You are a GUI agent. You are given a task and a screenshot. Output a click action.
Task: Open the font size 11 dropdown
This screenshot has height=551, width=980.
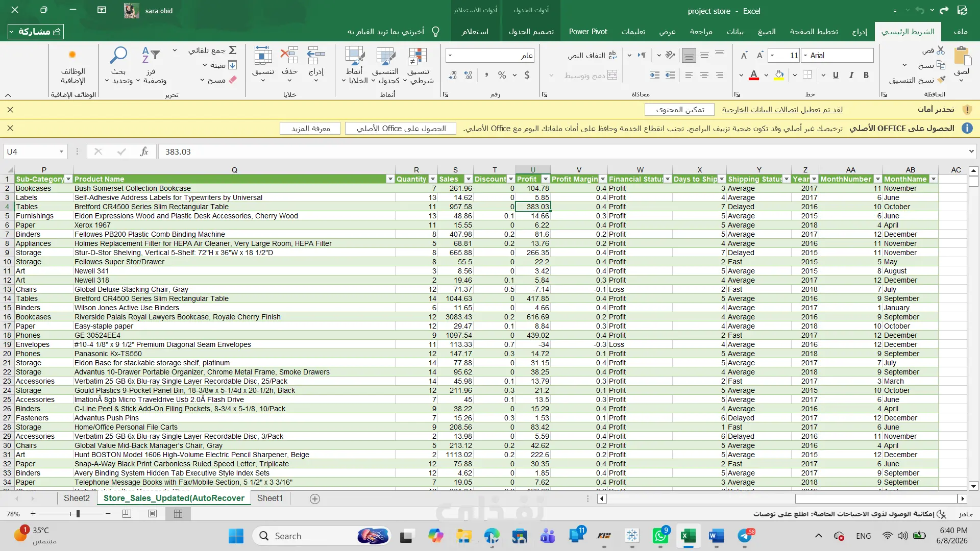click(x=773, y=56)
